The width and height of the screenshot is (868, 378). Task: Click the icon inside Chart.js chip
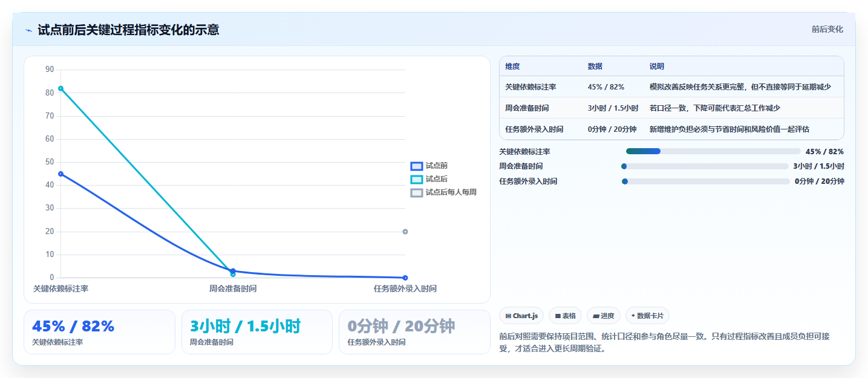508,316
